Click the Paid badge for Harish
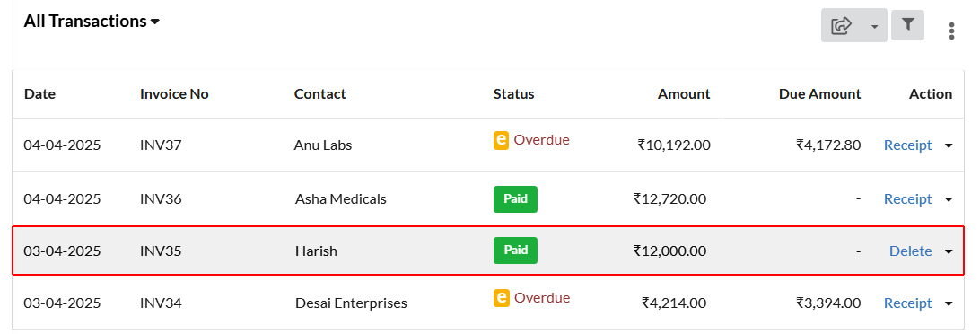 [516, 250]
